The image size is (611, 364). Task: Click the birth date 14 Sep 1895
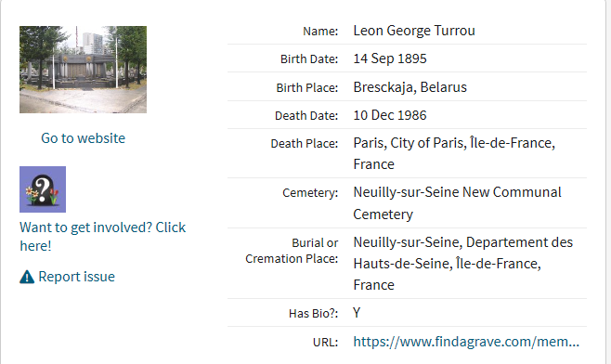pos(390,58)
